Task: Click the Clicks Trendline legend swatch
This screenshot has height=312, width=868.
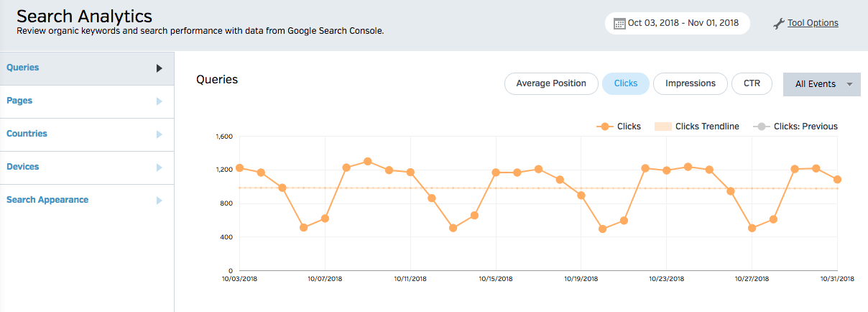Action: [x=663, y=127]
